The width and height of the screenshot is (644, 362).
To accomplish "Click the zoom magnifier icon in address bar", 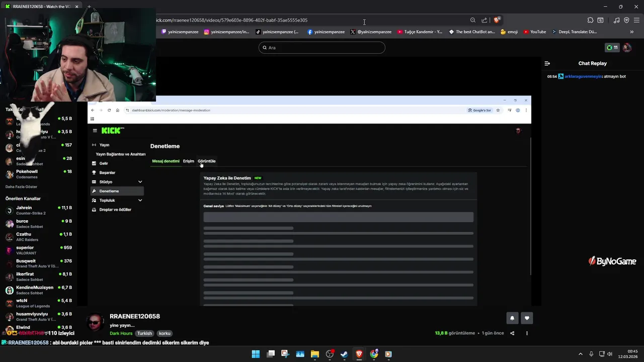I will 473,20.
